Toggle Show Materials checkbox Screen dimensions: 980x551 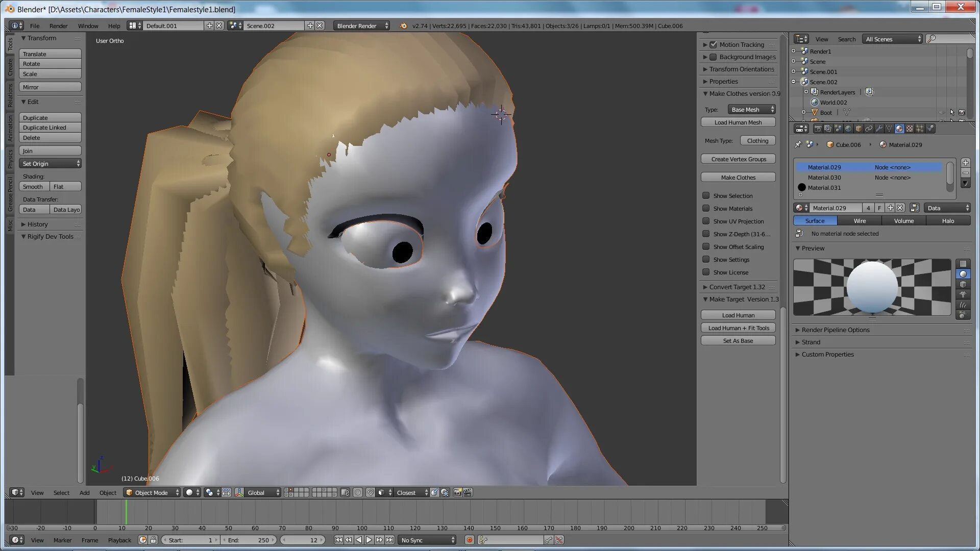706,209
